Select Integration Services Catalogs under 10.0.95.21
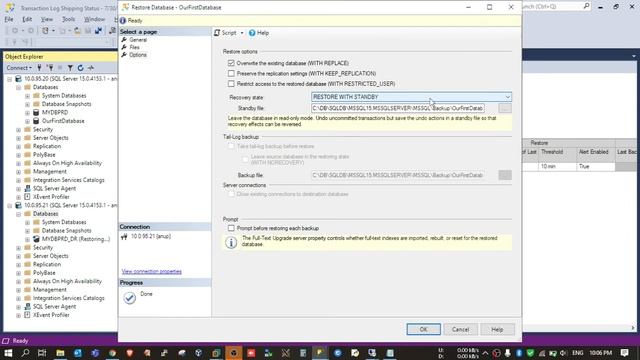Screen dimensions: 640x360 [69, 298]
